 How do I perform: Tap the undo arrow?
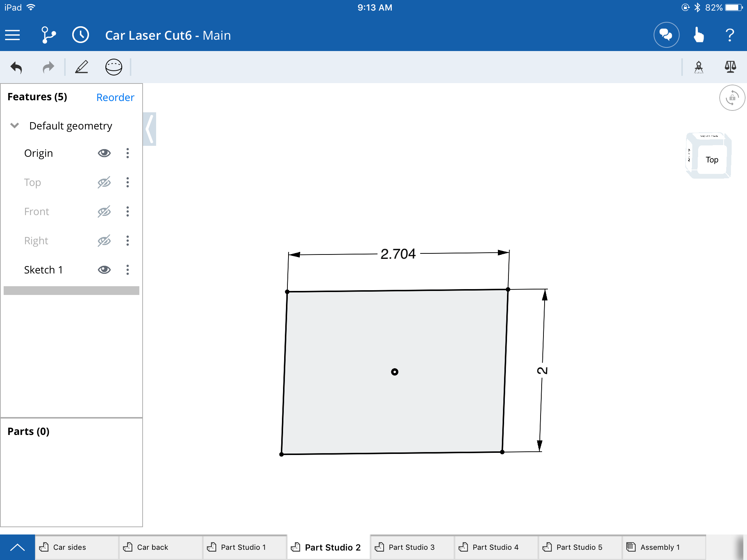pyautogui.click(x=17, y=67)
